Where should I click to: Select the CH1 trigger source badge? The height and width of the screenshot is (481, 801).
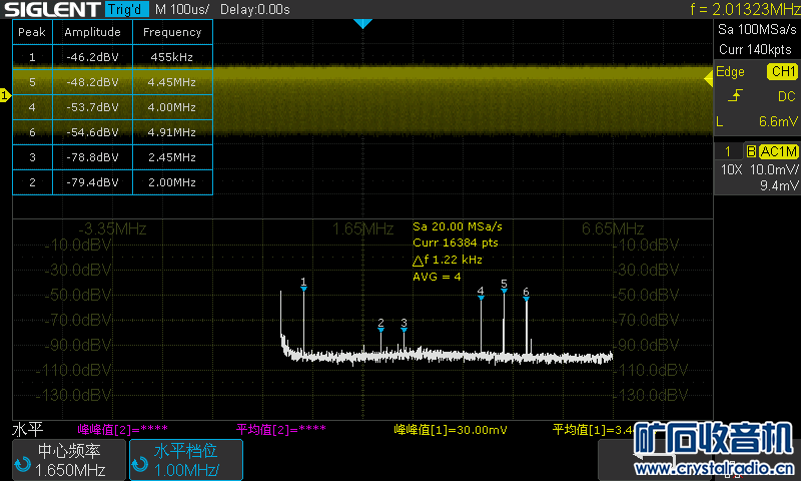tap(781, 72)
